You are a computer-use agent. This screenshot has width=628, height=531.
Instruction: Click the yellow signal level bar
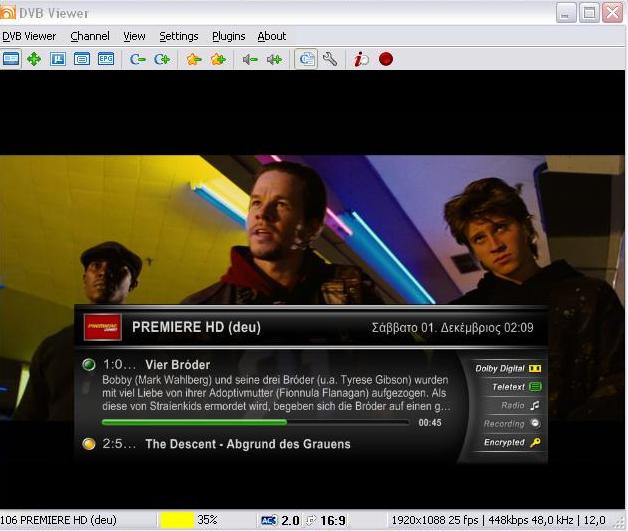[x=177, y=520]
